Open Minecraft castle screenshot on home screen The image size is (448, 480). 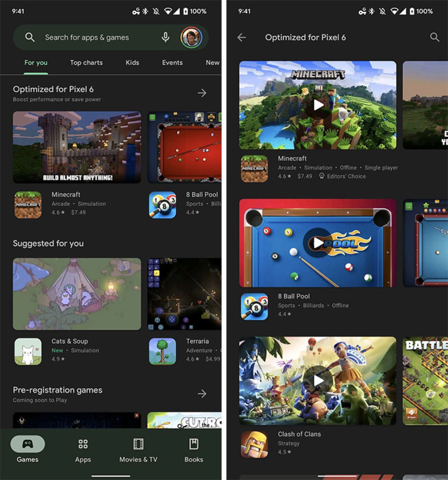pyautogui.click(x=77, y=147)
